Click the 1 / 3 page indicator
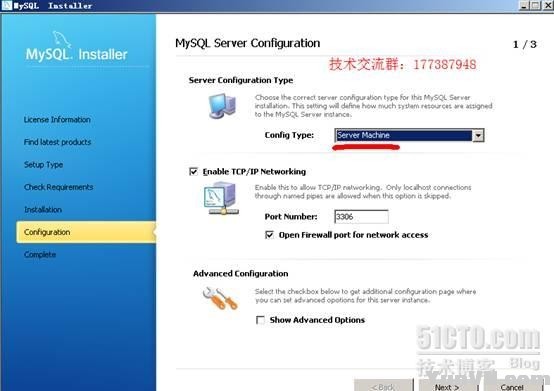This screenshot has height=391, width=554. (525, 45)
